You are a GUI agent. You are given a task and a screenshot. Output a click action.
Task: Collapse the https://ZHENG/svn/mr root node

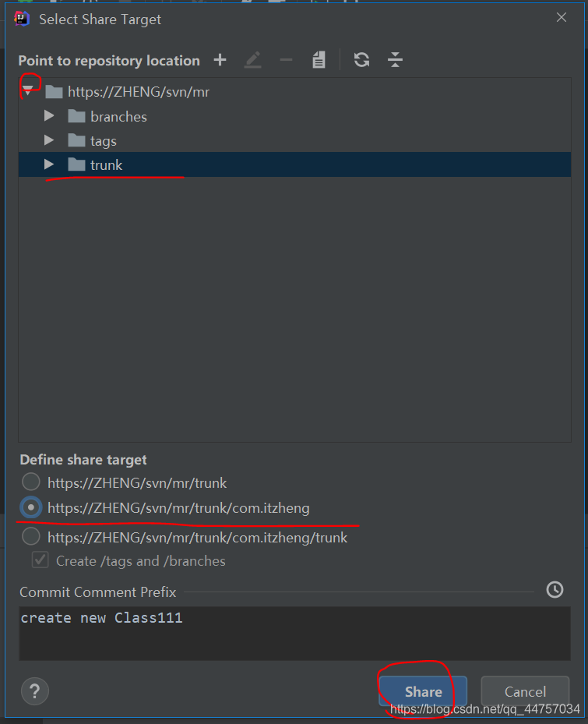tap(28, 92)
